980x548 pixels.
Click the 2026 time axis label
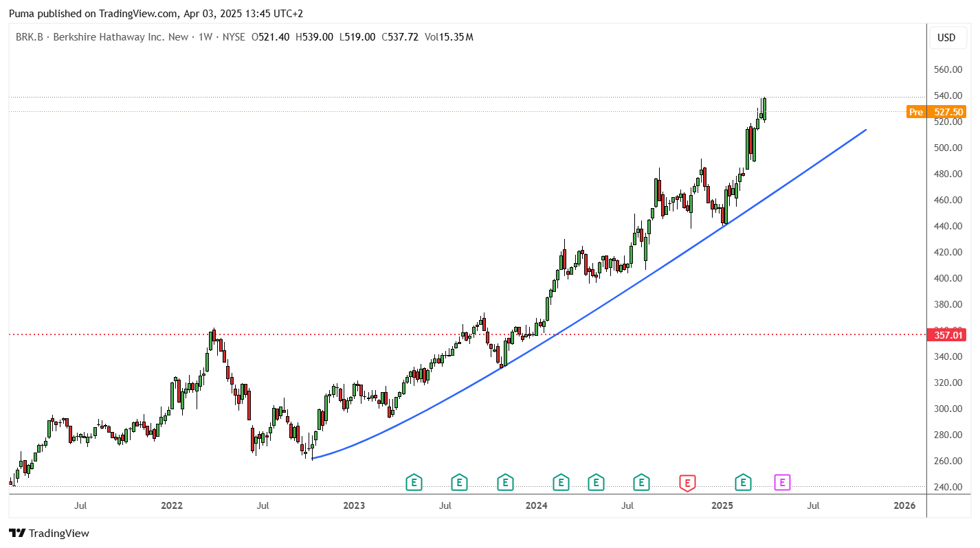(x=904, y=506)
